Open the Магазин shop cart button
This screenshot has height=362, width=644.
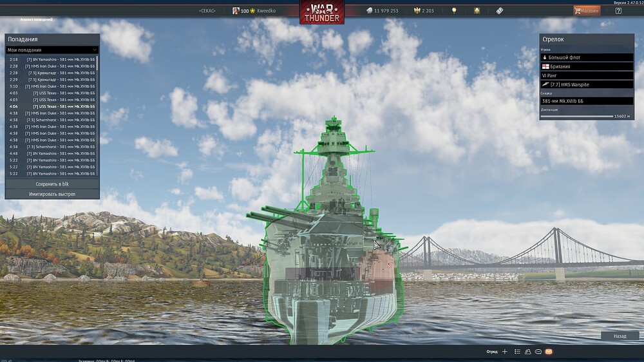[587, 11]
